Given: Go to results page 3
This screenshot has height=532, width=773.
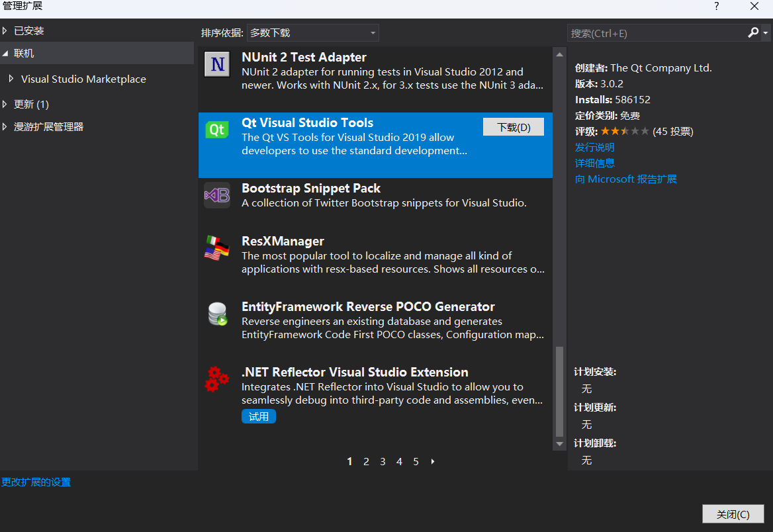Looking at the screenshot, I should 383,461.
